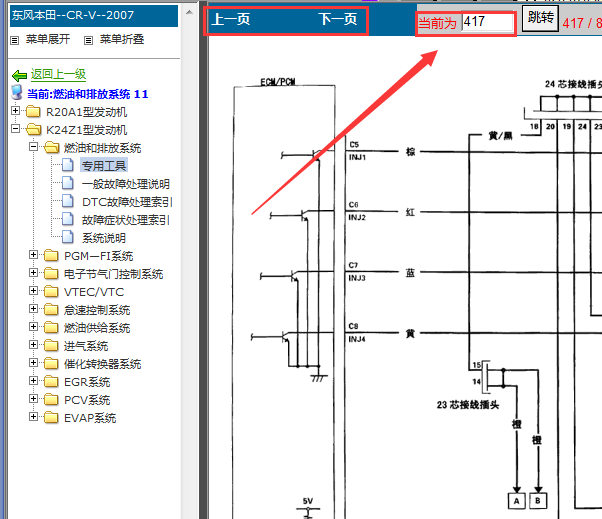Click the 电子节气门控制系统 folder icon
Viewport: 602px width, 519px height.
(x=51, y=274)
